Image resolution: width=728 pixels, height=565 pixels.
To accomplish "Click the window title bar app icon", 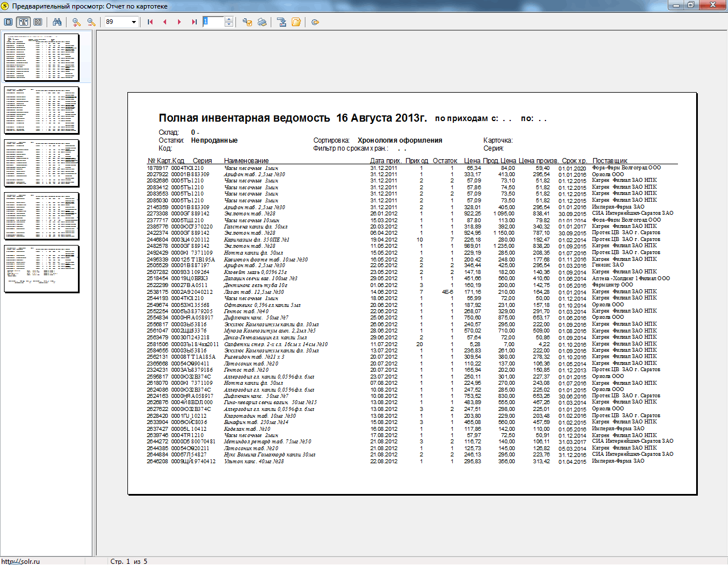I will click(x=5, y=6).
